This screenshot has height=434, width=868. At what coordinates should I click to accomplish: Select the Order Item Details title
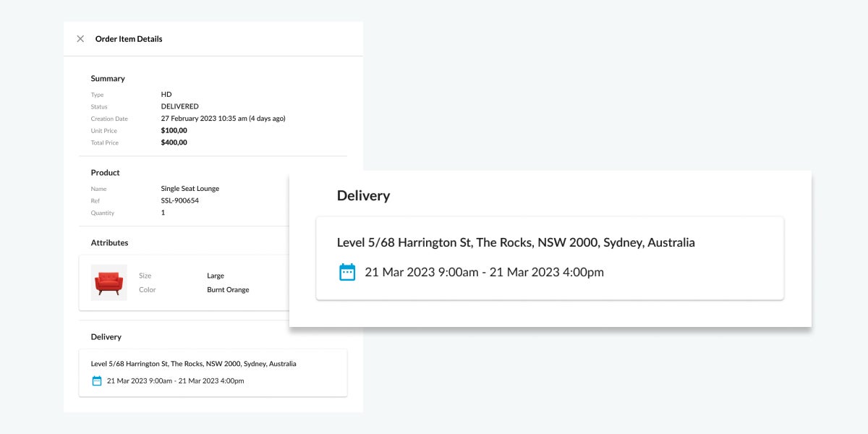(129, 39)
